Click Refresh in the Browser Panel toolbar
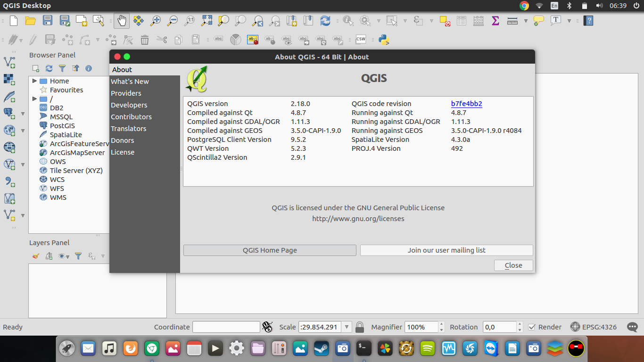 pos(49,68)
